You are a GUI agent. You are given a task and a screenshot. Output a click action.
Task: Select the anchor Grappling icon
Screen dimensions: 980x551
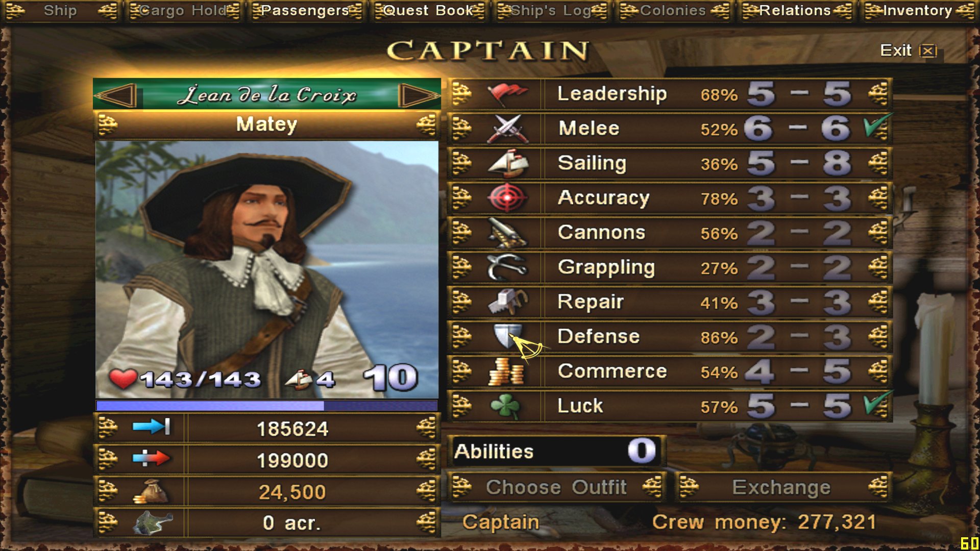coord(507,267)
